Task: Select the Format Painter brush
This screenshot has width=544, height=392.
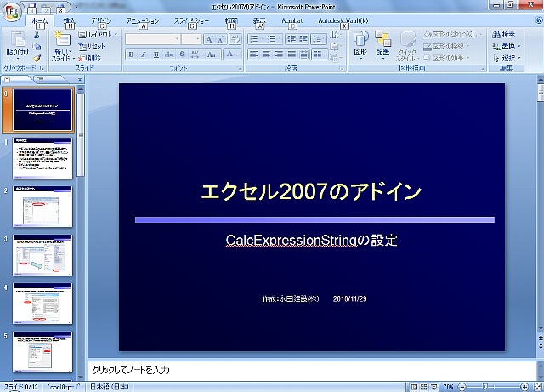Action: pos(37,58)
